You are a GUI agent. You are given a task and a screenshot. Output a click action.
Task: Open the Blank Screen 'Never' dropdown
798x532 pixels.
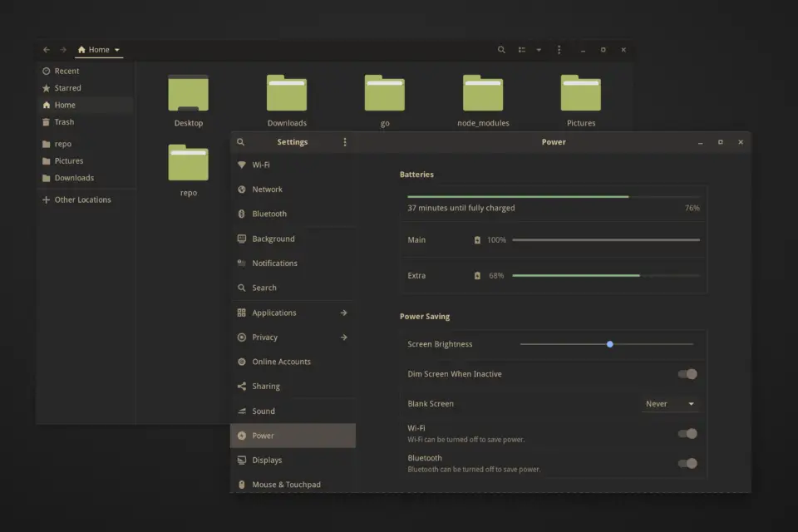(669, 403)
